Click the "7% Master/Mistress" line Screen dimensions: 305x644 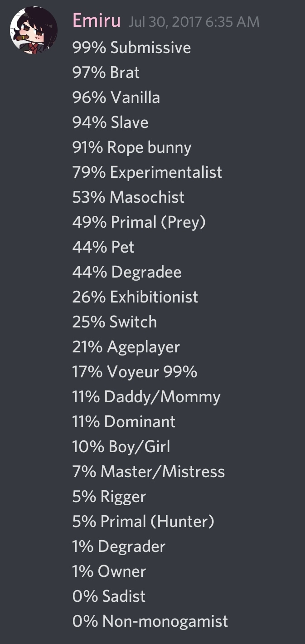click(x=149, y=472)
